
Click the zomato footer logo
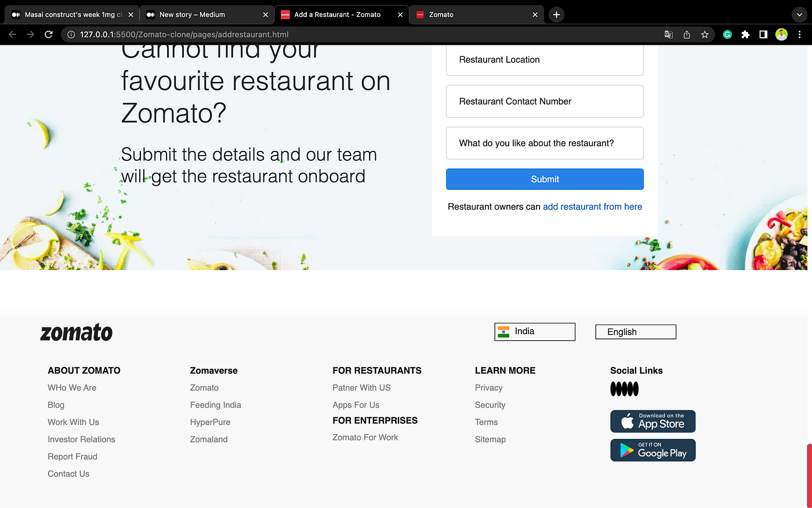tap(77, 332)
